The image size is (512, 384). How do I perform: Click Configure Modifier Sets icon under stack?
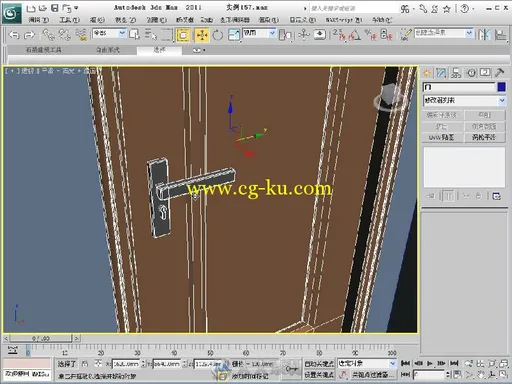[497, 196]
